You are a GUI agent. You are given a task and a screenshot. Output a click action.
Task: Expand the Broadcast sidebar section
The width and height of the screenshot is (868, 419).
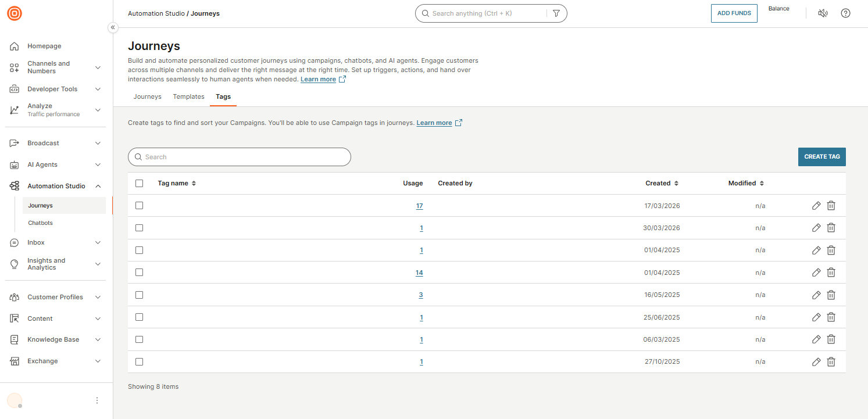98,143
